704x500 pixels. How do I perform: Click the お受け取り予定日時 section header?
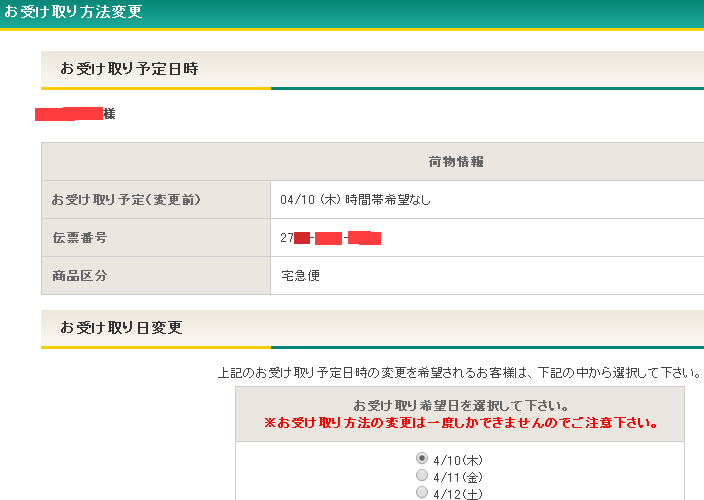[x=129, y=69]
